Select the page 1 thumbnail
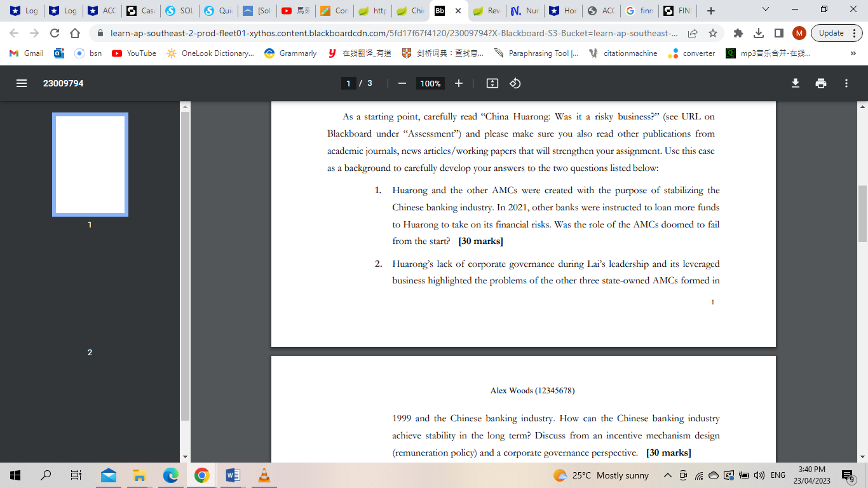 pyautogui.click(x=90, y=165)
